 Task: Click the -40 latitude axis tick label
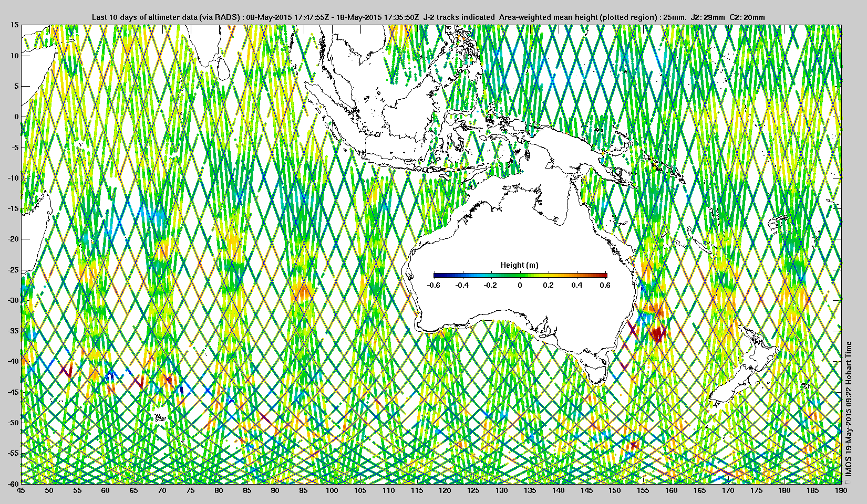[x=13, y=361]
